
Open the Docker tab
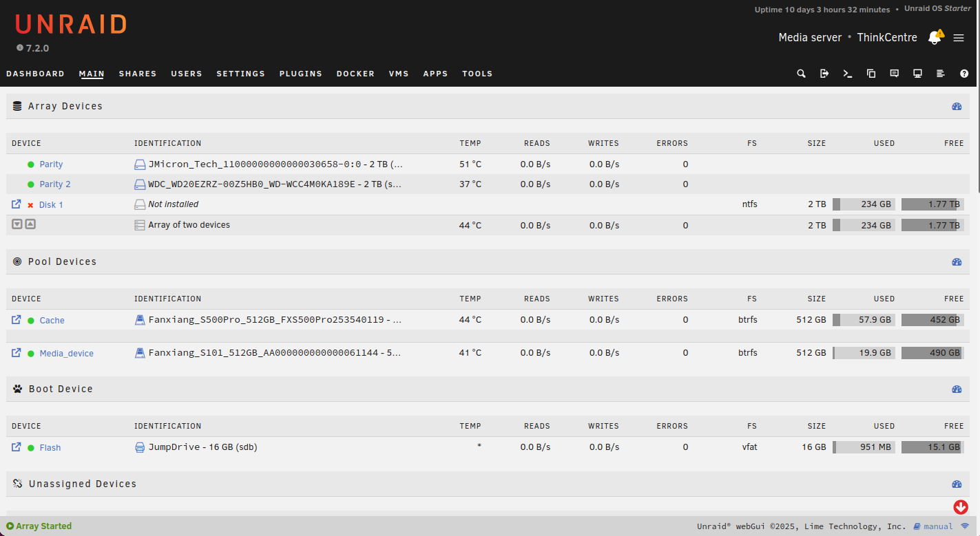click(355, 74)
